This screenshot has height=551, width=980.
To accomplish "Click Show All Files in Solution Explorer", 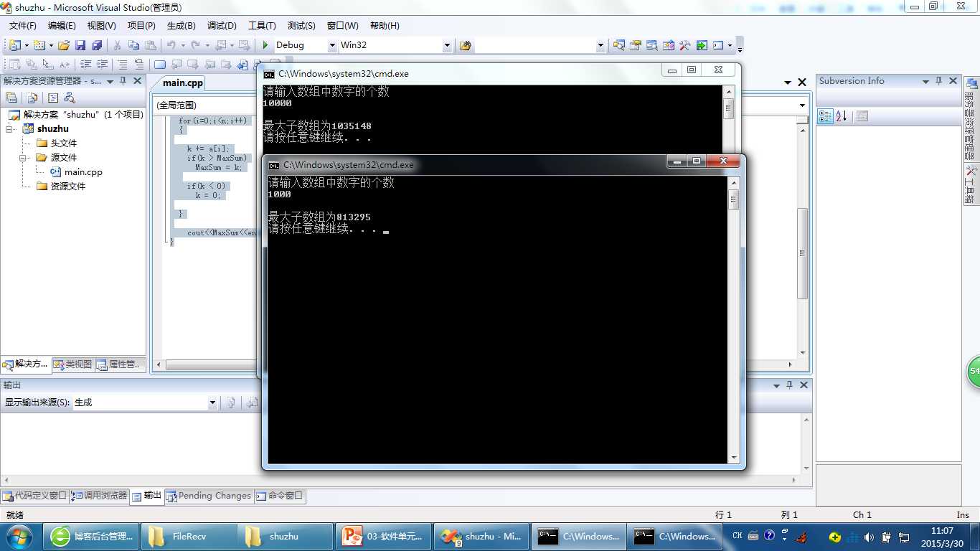I will (32, 98).
